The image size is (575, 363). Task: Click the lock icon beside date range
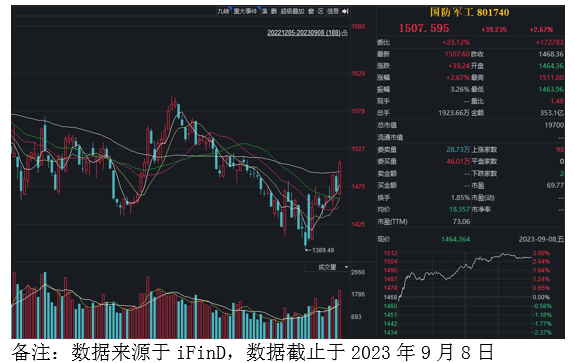coord(345,33)
